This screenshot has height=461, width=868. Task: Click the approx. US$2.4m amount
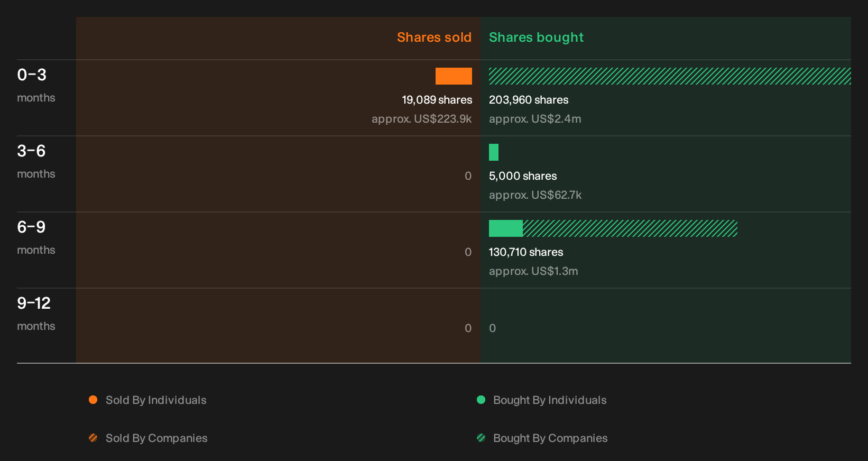535,119
